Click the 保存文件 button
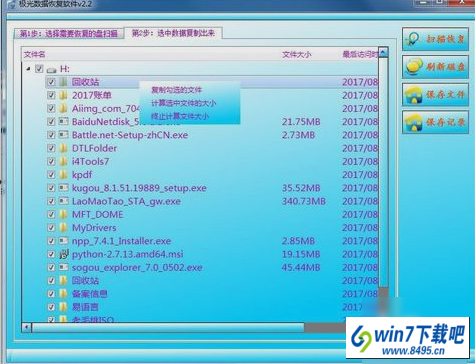Viewport: 475px width, 364px height. (x=435, y=94)
